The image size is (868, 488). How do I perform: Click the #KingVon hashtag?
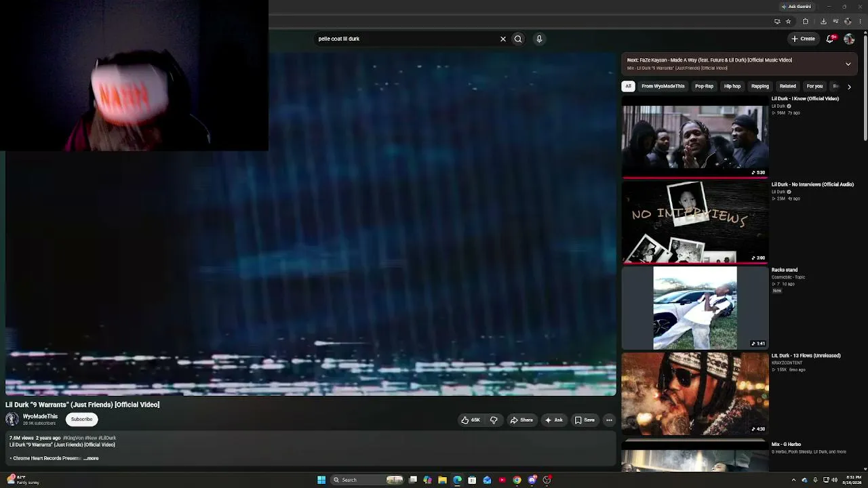[x=73, y=439]
